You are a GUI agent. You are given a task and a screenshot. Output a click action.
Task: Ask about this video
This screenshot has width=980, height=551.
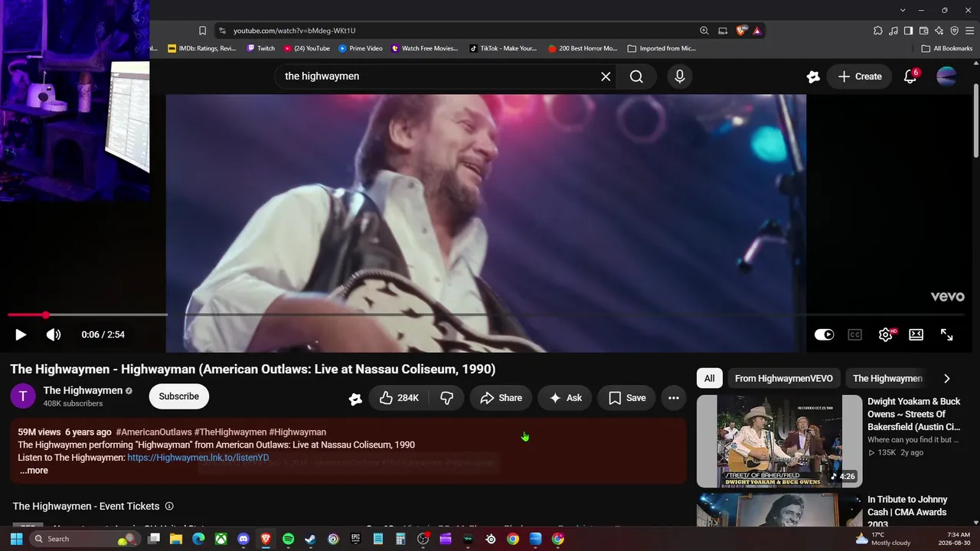coord(565,398)
